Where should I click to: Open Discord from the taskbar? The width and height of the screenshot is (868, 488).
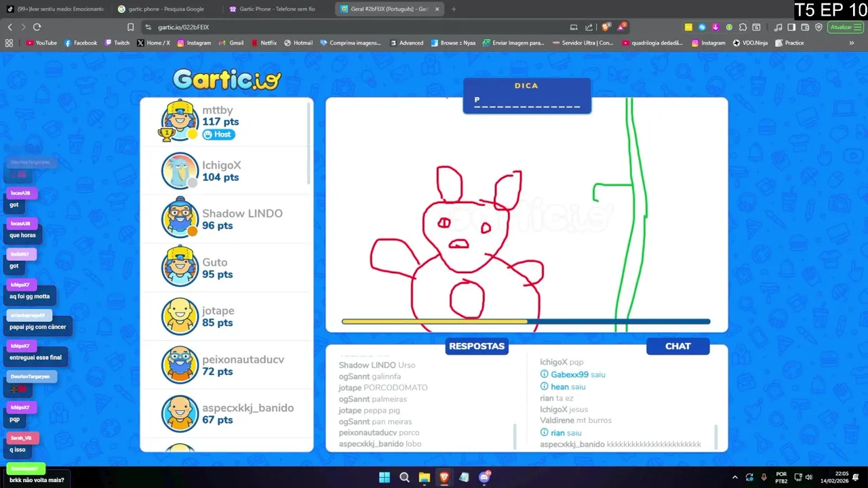coord(484,477)
